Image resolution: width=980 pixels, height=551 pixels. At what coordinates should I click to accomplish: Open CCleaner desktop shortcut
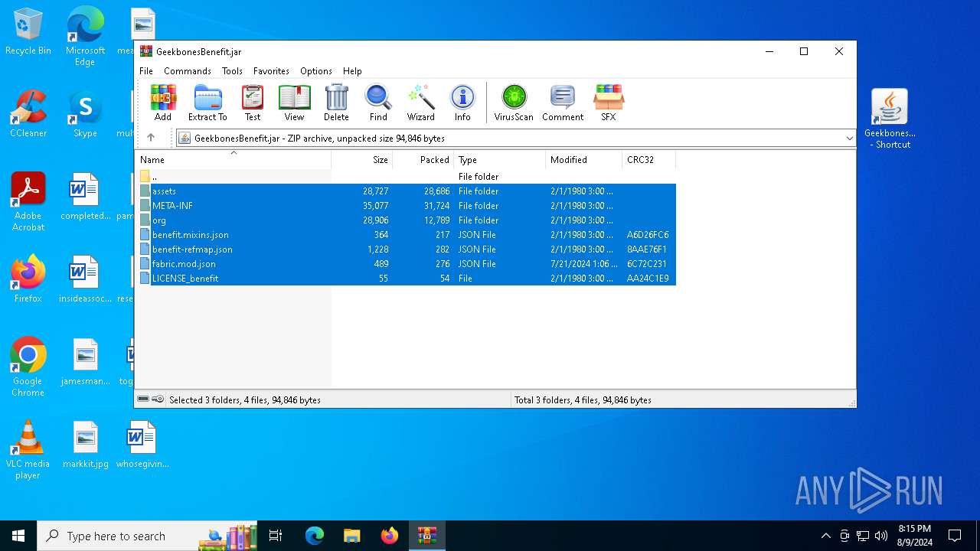point(28,114)
